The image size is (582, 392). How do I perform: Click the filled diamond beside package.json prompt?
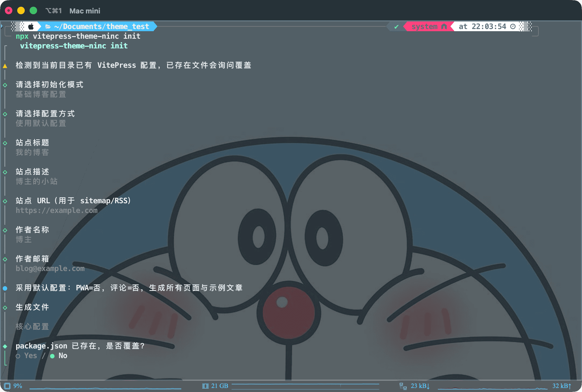pyautogui.click(x=5, y=347)
